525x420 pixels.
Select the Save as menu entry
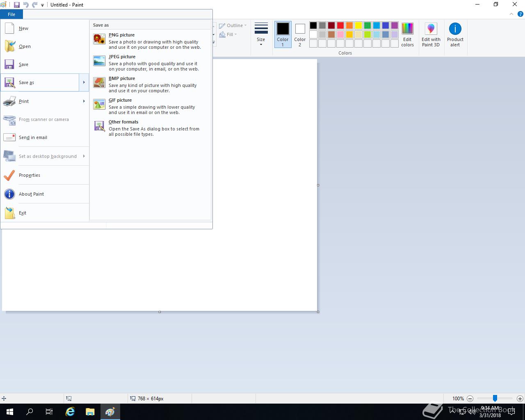tap(40, 82)
